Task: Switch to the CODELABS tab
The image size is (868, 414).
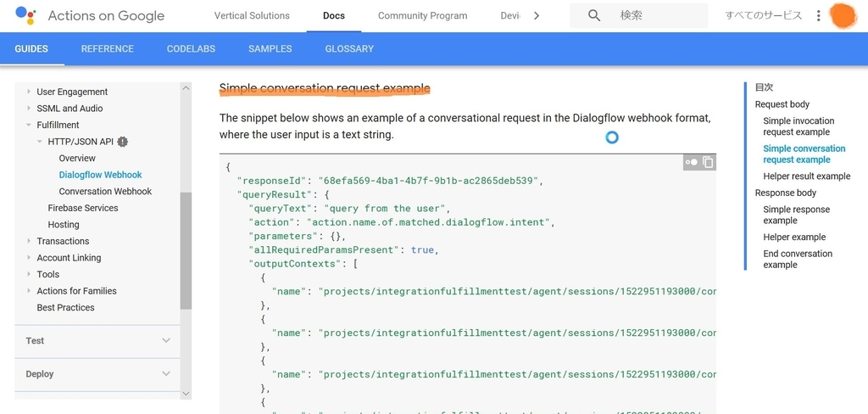Action: pyautogui.click(x=191, y=48)
